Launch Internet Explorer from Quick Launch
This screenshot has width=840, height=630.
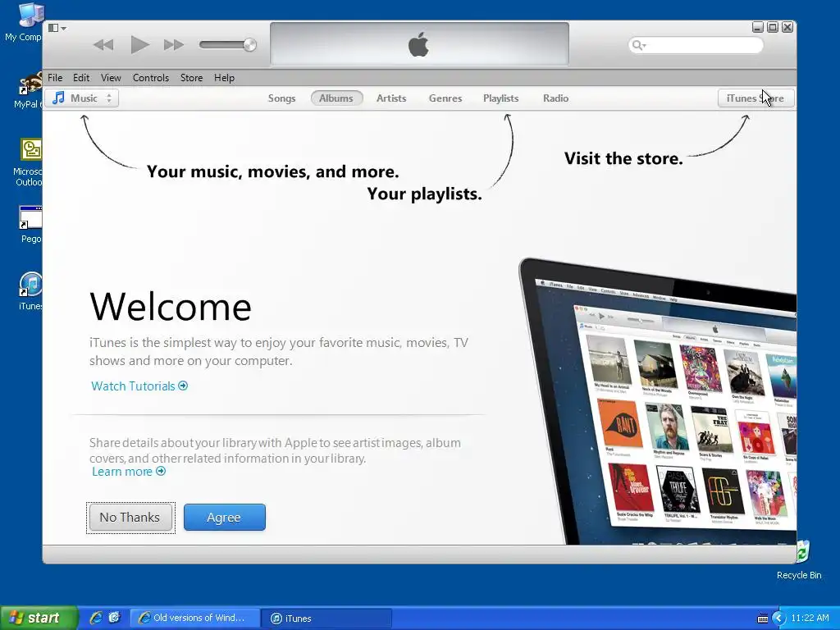point(96,618)
